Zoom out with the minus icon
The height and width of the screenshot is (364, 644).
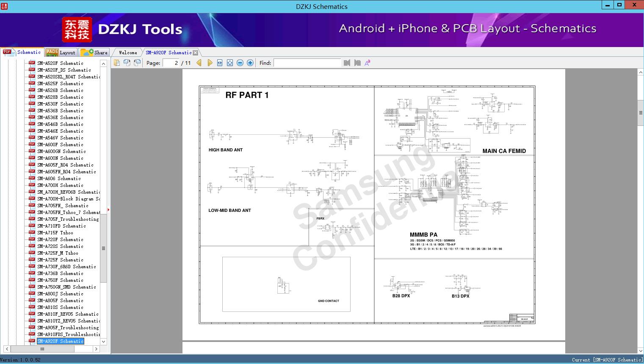coord(240,63)
